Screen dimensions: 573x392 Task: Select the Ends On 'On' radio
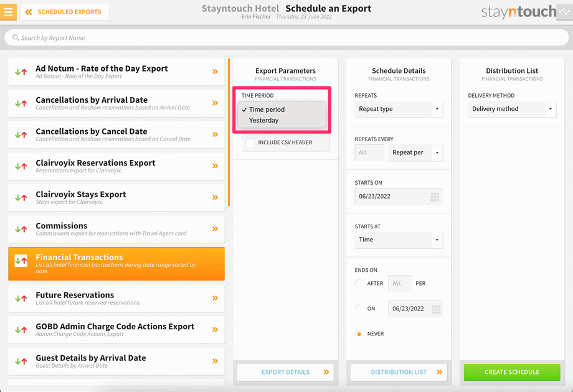[x=359, y=309]
